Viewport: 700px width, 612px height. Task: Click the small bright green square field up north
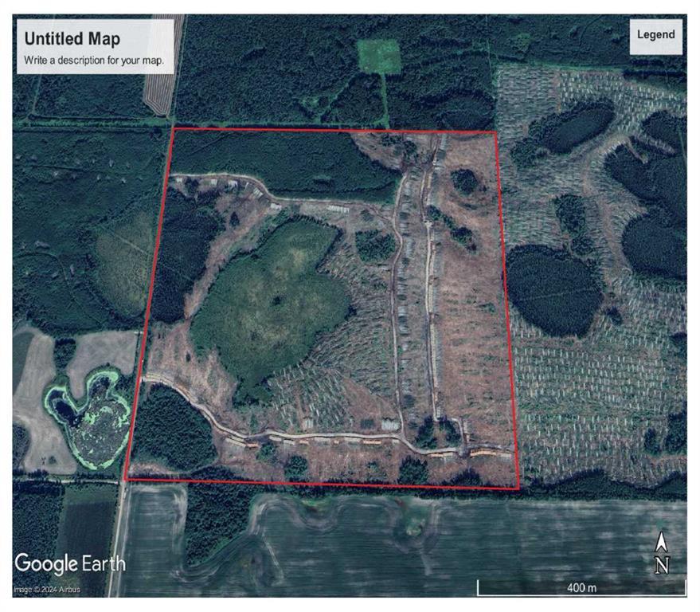click(x=378, y=56)
